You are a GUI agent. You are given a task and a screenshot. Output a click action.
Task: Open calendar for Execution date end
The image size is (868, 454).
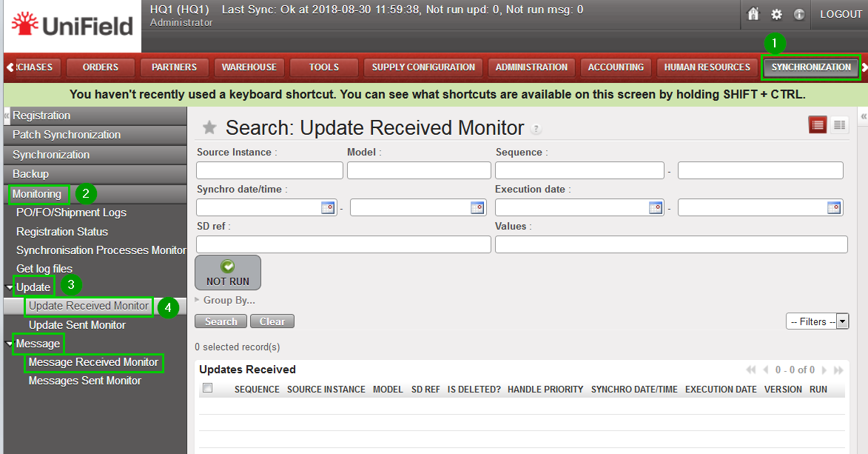pyautogui.click(x=834, y=208)
